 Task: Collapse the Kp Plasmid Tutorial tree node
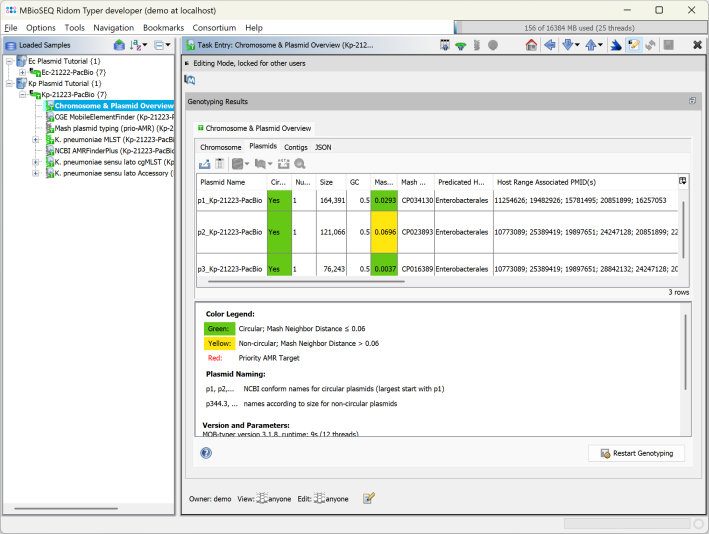click(x=8, y=83)
